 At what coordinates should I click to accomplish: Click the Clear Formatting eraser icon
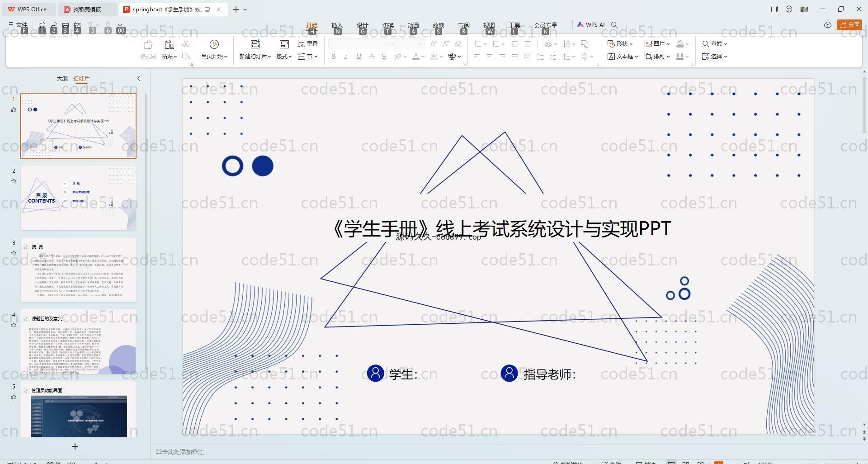pos(458,44)
